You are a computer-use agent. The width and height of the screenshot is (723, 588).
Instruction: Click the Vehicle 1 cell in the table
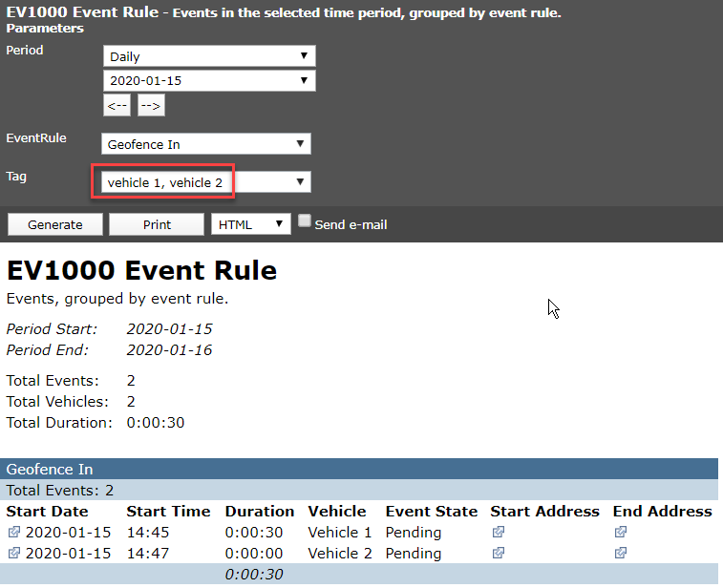[x=340, y=533]
